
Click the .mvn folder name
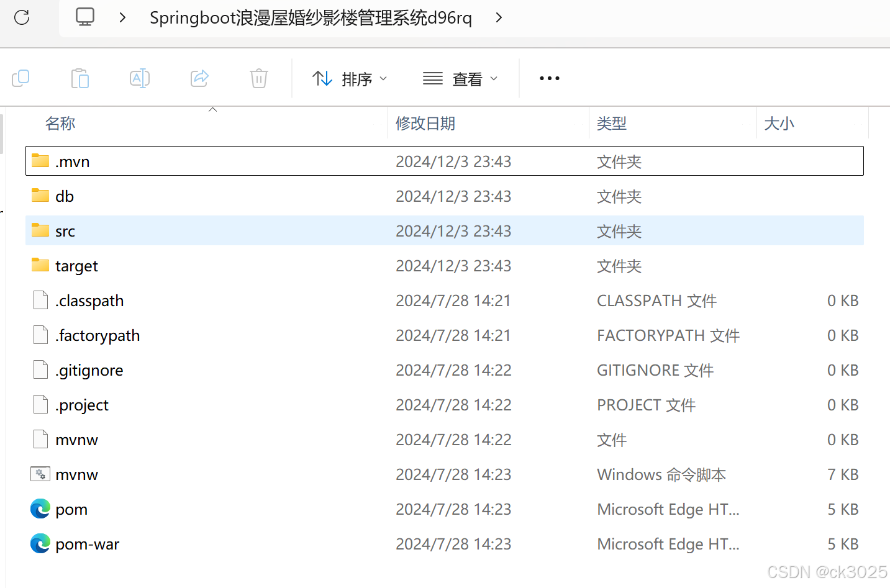click(72, 162)
